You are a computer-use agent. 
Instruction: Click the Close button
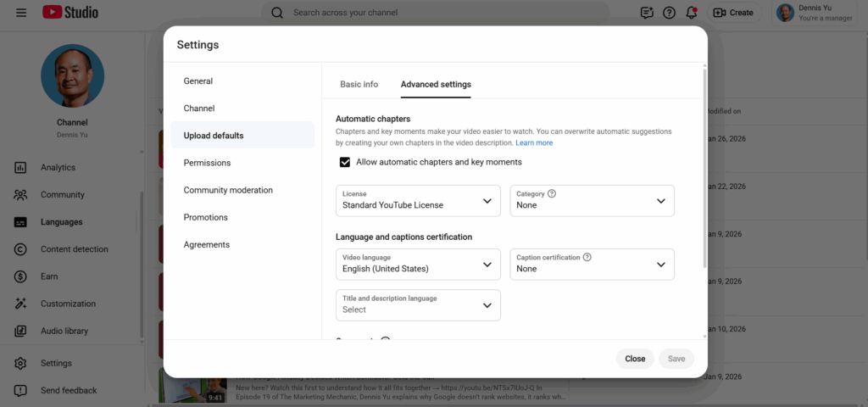click(635, 359)
